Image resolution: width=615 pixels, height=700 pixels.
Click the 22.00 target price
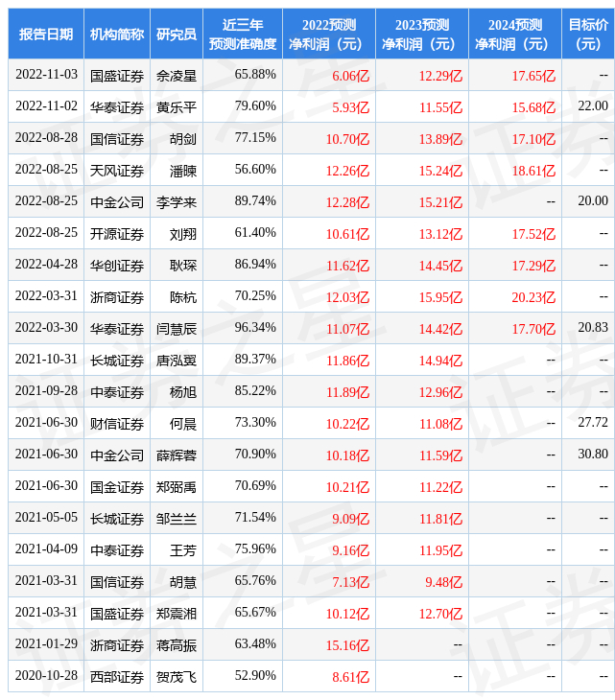pos(593,106)
